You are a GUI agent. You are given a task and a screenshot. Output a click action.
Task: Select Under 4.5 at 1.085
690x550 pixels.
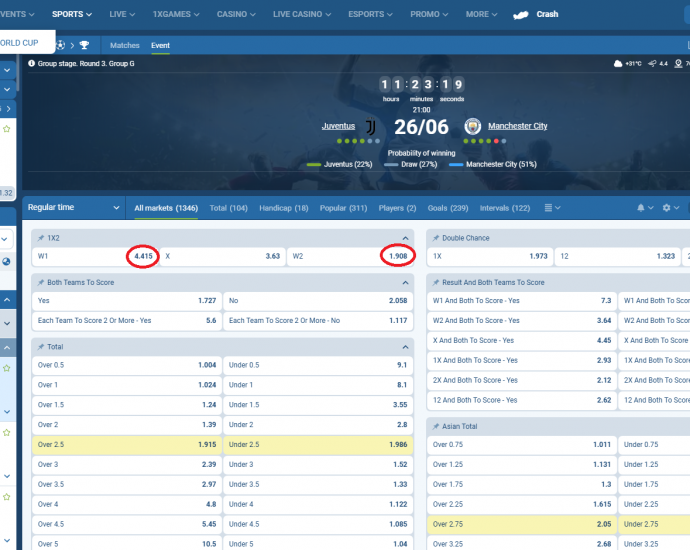(318, 524)
